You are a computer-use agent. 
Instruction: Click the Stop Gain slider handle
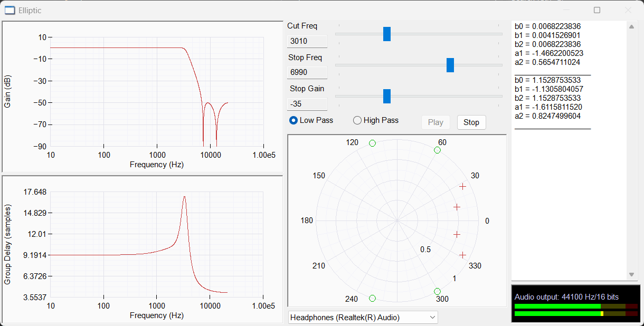[387, 96]
